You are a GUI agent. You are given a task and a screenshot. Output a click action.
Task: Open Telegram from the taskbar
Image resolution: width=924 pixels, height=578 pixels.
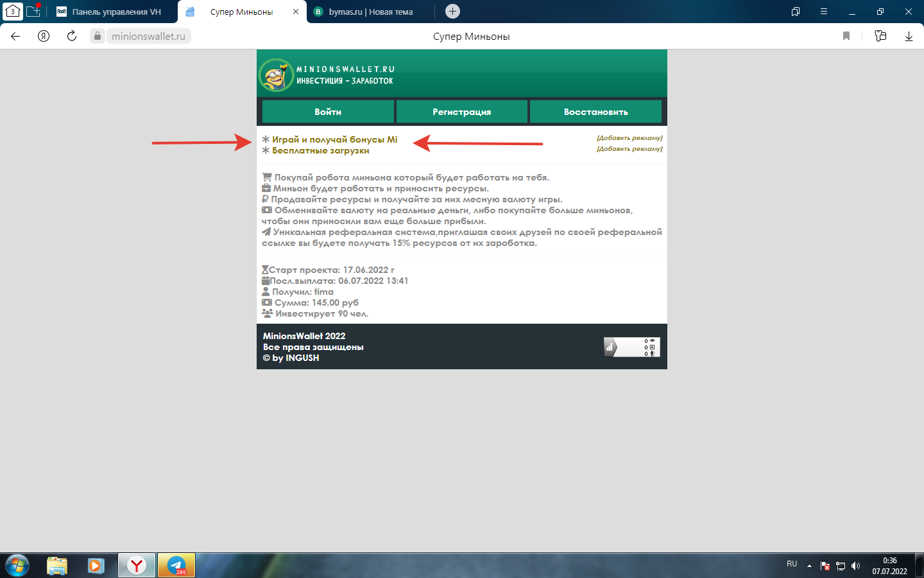176,566
